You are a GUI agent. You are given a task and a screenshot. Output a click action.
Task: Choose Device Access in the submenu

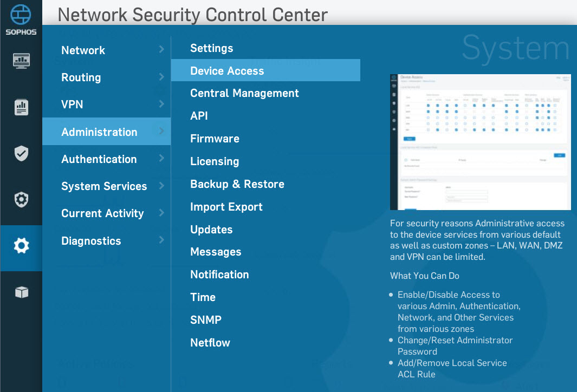pyautogui.click(x=227, y=71)
